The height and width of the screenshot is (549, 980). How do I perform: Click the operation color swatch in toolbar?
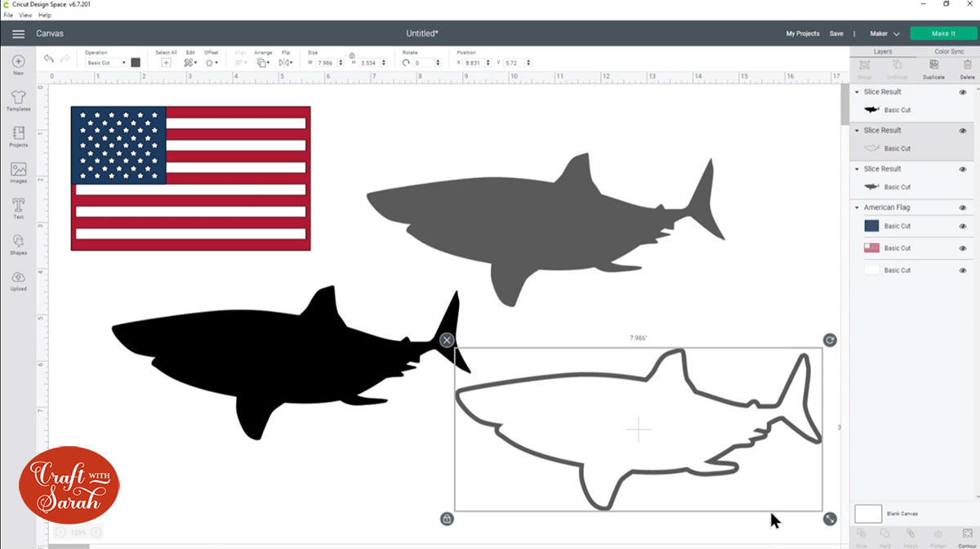[x=136, y=62]
